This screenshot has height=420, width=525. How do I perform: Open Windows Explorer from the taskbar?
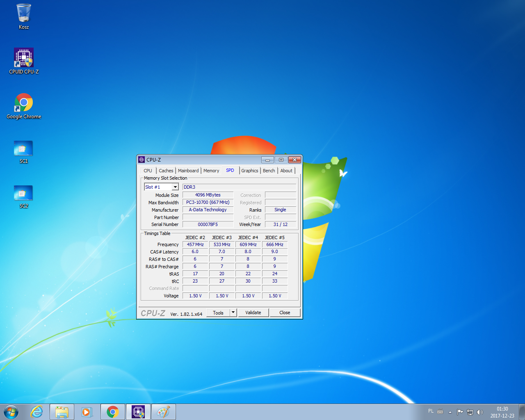click(62, 412)
